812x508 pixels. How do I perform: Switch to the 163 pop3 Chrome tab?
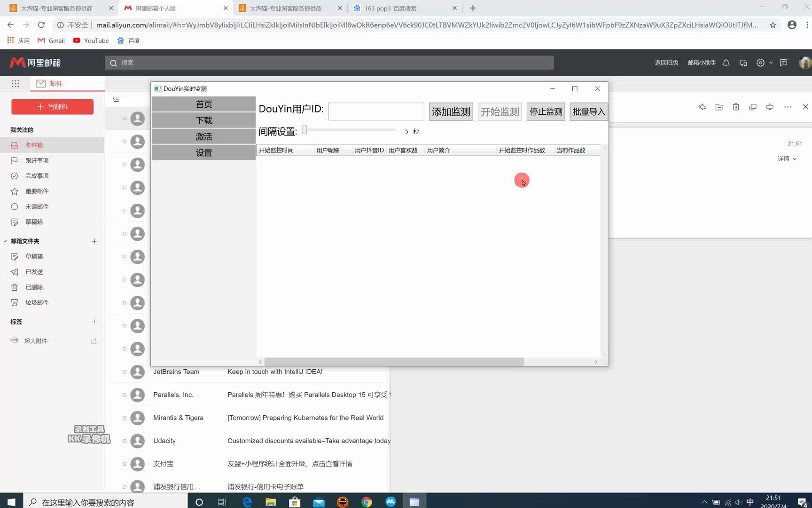[406, 8]
